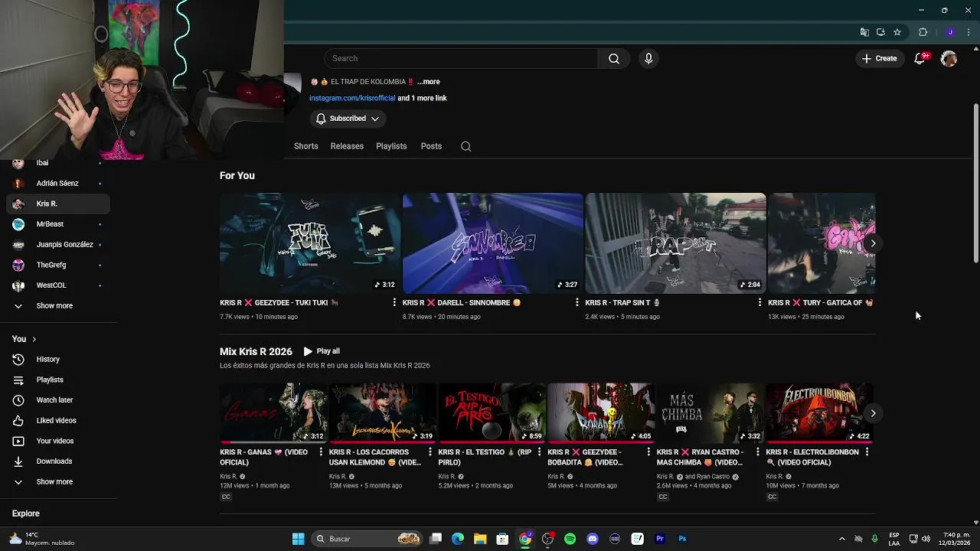Click the page vertical scrollbar
This screenshot has height=551, width=980.
click(x=975, y=184)
